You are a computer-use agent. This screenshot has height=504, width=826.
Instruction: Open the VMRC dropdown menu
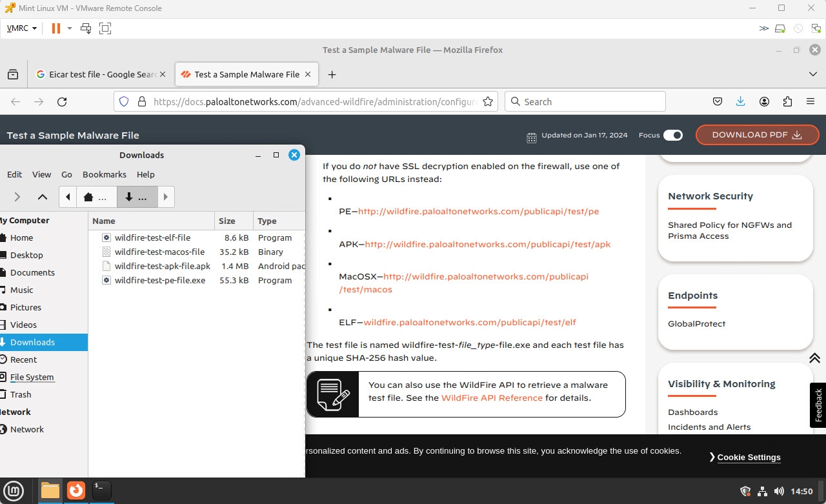21,28
